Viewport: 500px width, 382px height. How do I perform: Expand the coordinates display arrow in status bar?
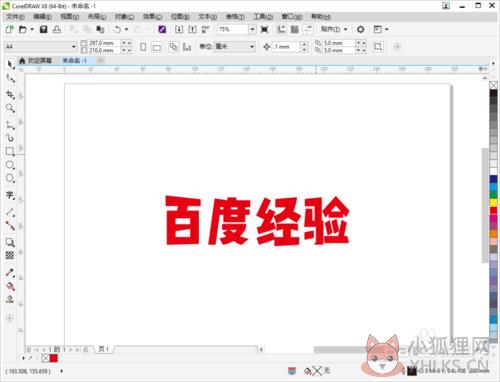(62, 371)
